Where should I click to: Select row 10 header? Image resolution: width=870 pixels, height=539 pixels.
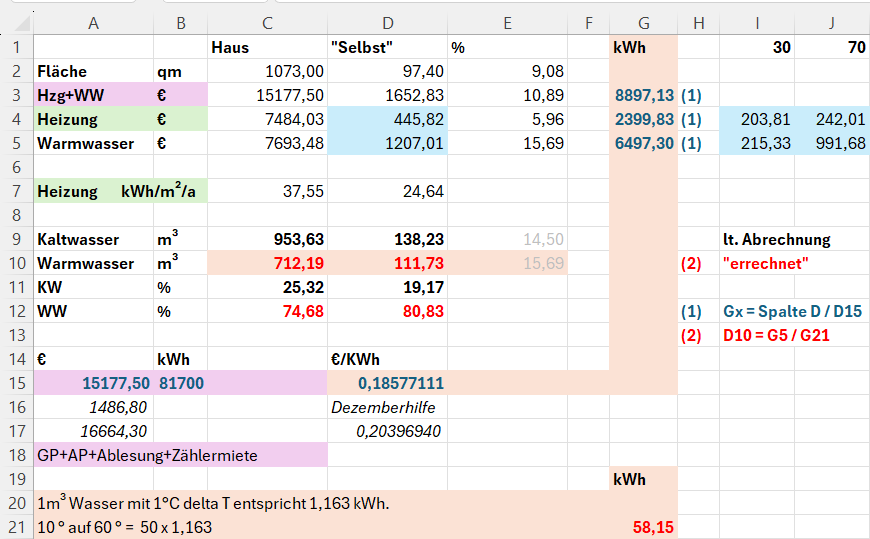(x=16, y=263)
